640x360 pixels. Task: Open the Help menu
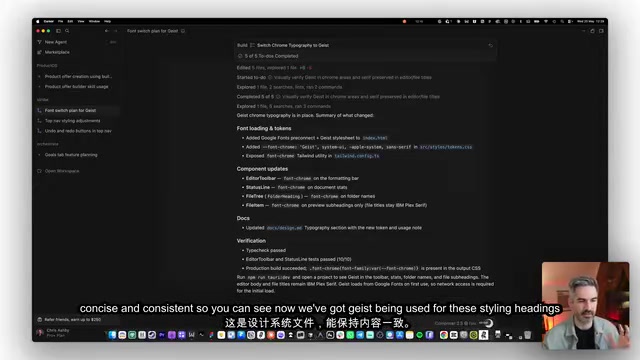(107, 21)
